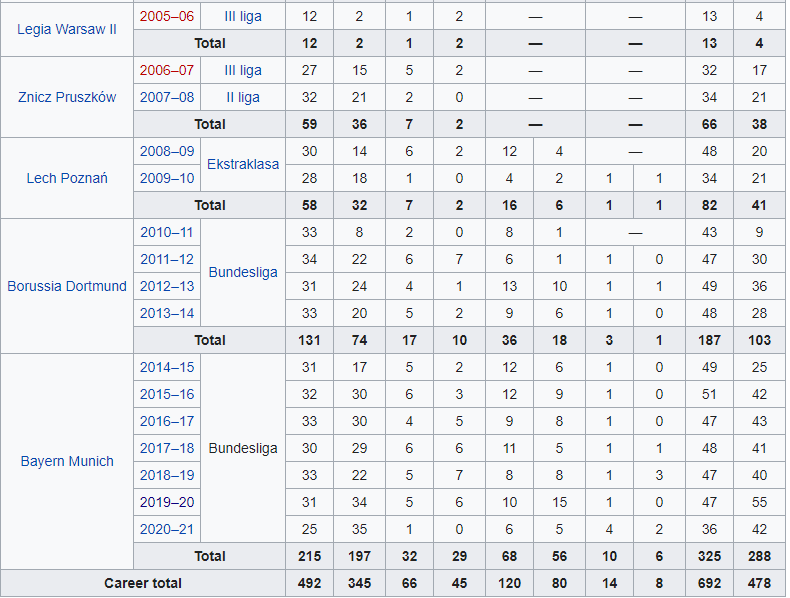This screenshot has height=598, width=790.
Task: Open the Bayern Munich club link
Action: [x=67, y=461]
